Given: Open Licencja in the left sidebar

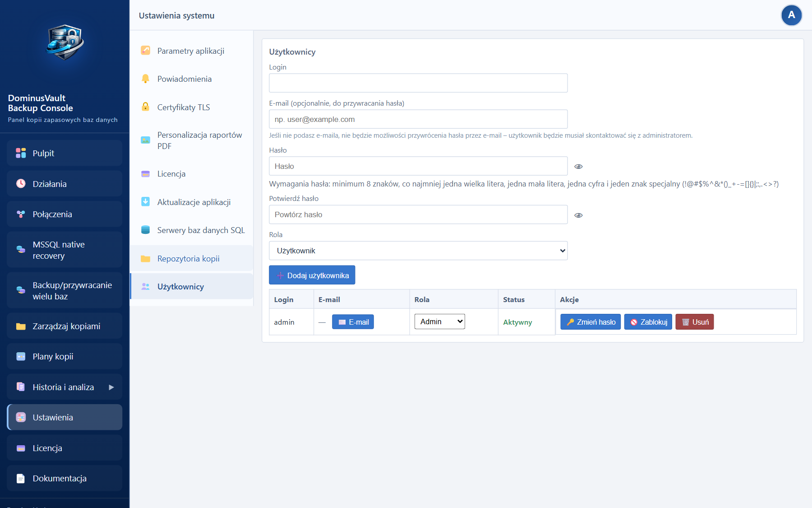Looking at the screenshot, I should tap(65, 448).
